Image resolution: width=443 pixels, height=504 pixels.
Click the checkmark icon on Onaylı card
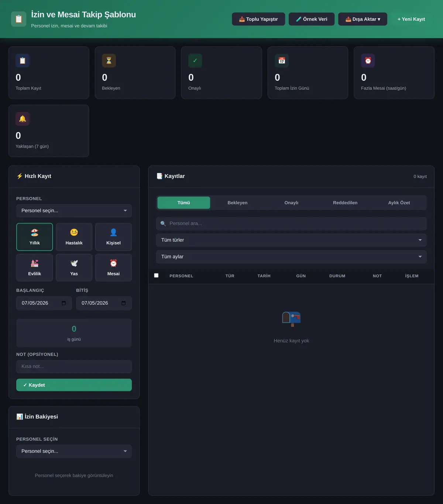pos(195,61)
